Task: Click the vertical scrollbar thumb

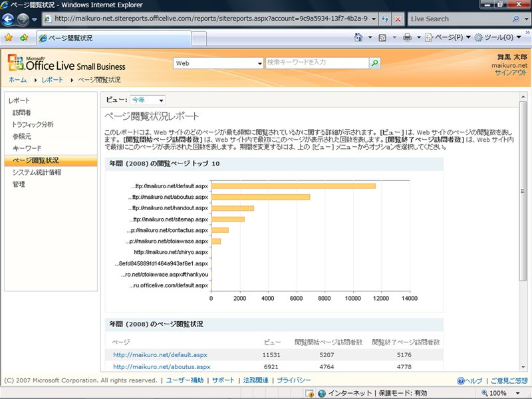Action: pos(523,191)
